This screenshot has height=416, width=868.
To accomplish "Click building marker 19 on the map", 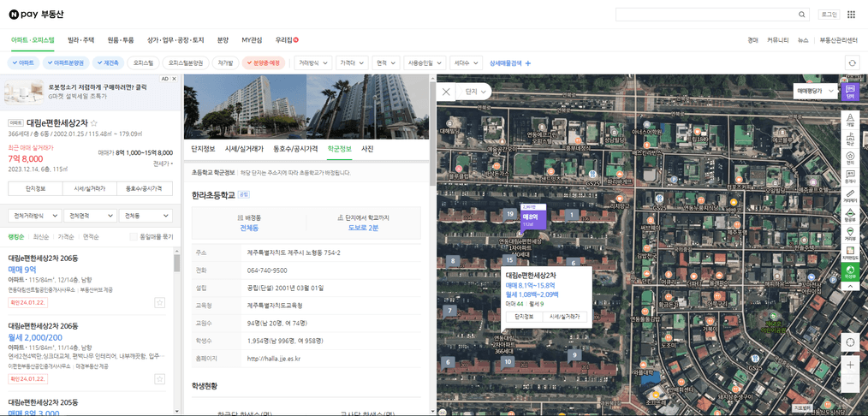I will pos(509,214).
